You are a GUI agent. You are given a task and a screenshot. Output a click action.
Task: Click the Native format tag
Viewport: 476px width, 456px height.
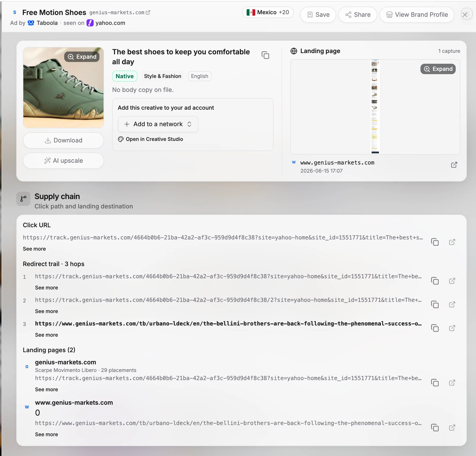(x=125, y=76)
